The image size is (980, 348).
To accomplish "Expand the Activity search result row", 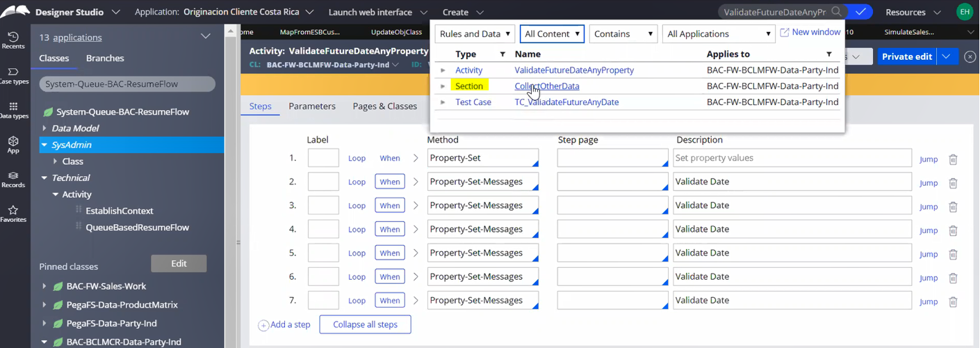I will pos(443,70).
